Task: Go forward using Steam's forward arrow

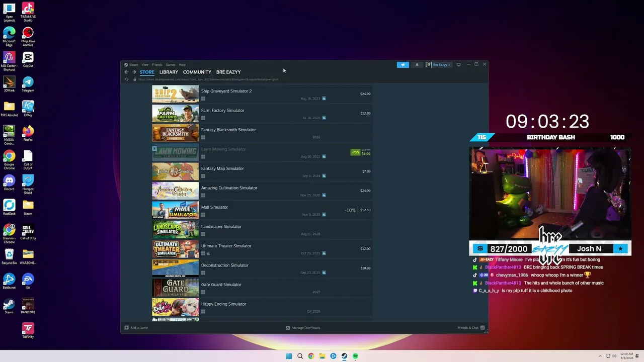Action: (134, 72)
